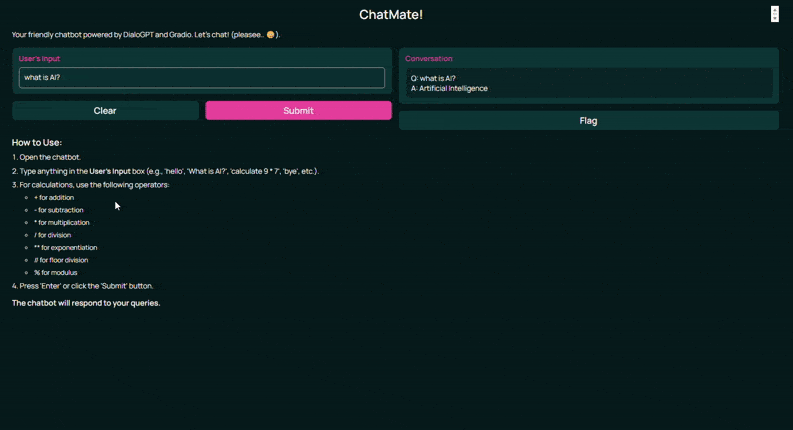Click the 'Q: what is AI?' conversation line

433,78
